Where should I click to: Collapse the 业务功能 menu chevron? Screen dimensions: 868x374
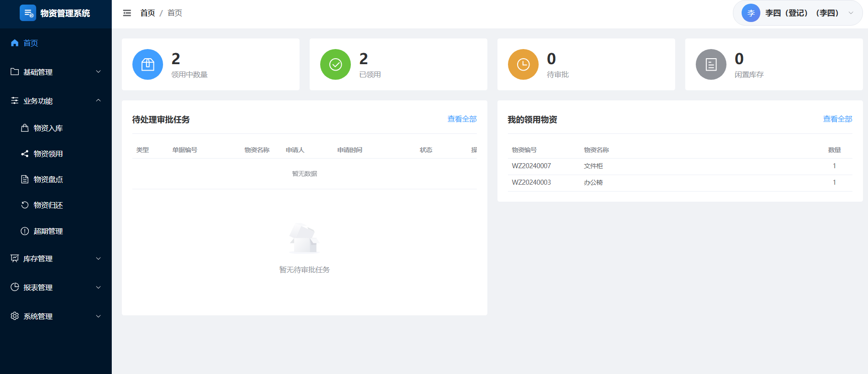tap(98, 100)
